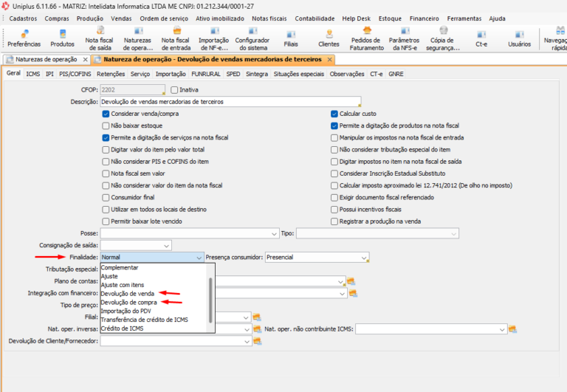Image resolution: width=567 pixels, height=392 pixels.
Task: Enable Nota fiscal sem valor
Action: (106, 173)
